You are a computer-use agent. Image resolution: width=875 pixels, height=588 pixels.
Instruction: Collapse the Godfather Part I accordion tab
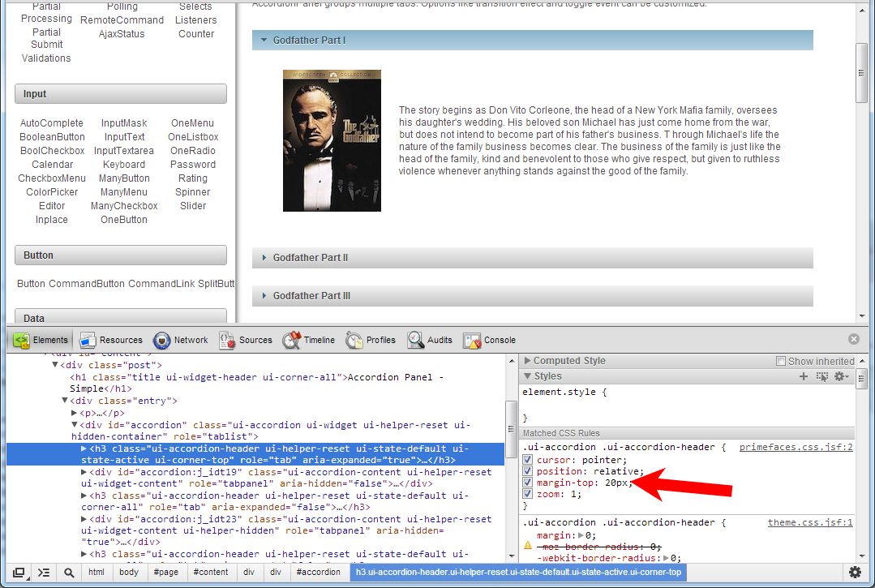point(532,41)
